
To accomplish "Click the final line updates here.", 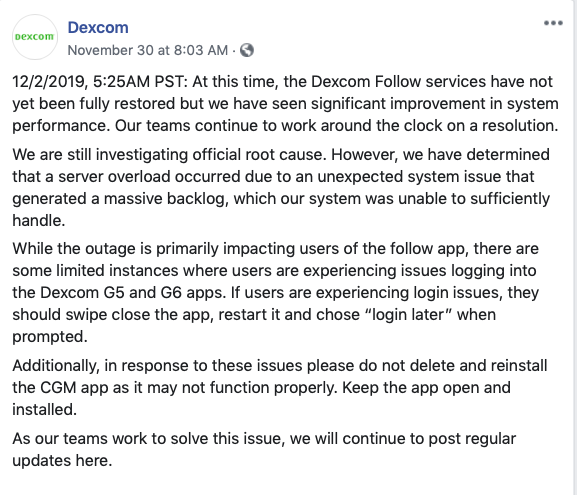I will coord(62,460).
